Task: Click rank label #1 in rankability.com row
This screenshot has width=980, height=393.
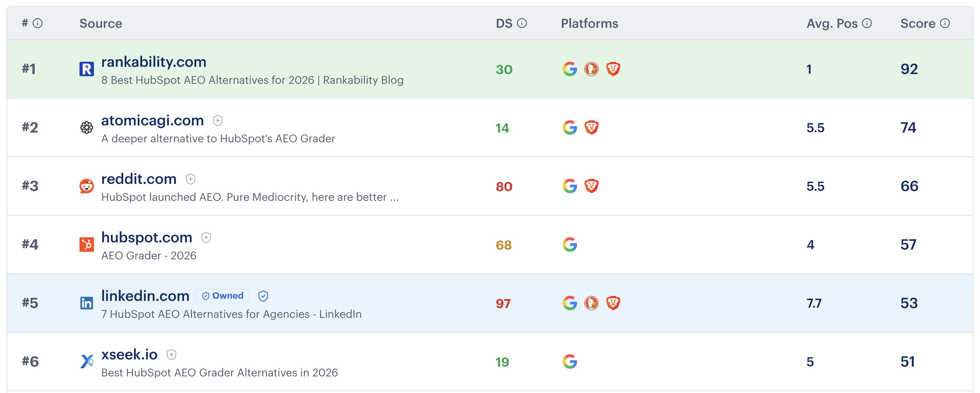Action: (x=29, y=69)
